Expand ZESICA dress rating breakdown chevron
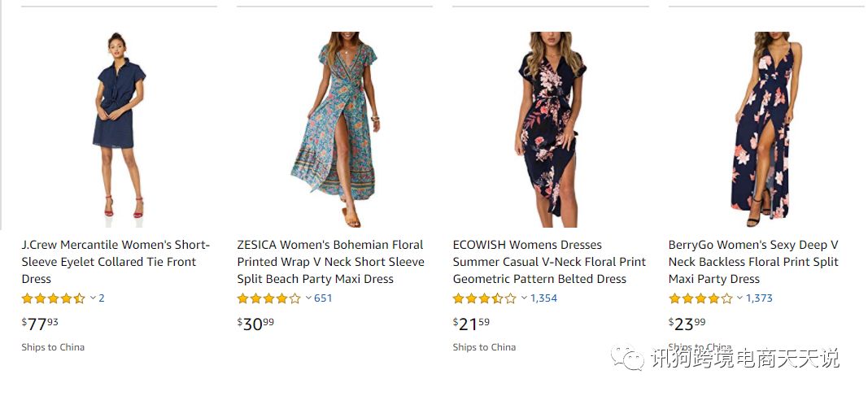The height and width of the screenshot is (396, 868). [x=308, y=298]
